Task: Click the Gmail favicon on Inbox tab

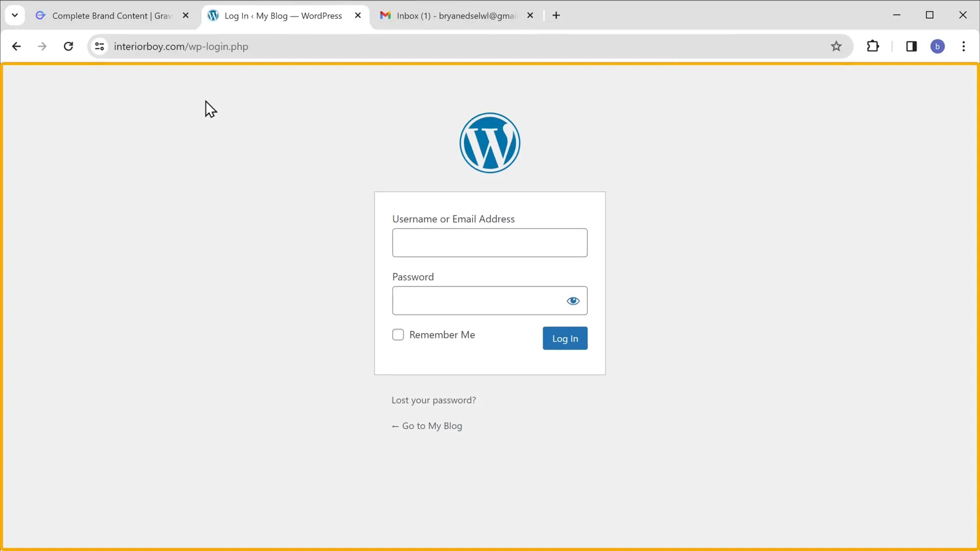Action: [385, 15]
